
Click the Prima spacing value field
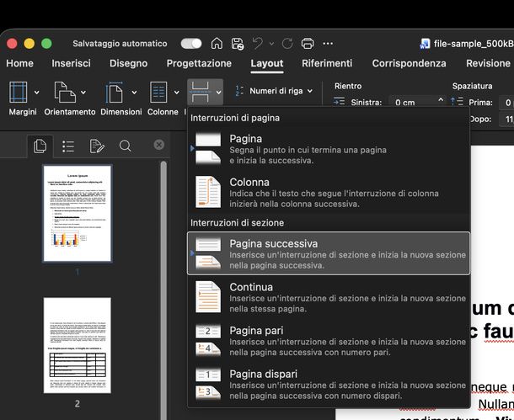[506, 103]
